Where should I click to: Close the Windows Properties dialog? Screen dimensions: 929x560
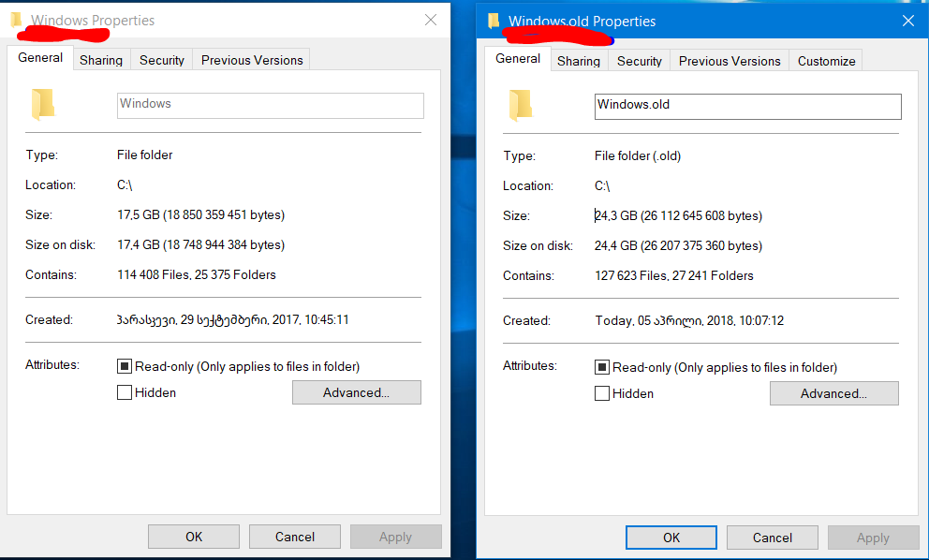pyautogui.click(x=431, y=21)
